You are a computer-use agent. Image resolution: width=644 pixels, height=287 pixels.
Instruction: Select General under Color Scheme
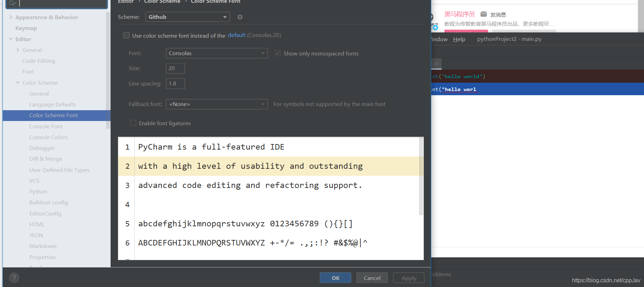click(x=39, y=93)
